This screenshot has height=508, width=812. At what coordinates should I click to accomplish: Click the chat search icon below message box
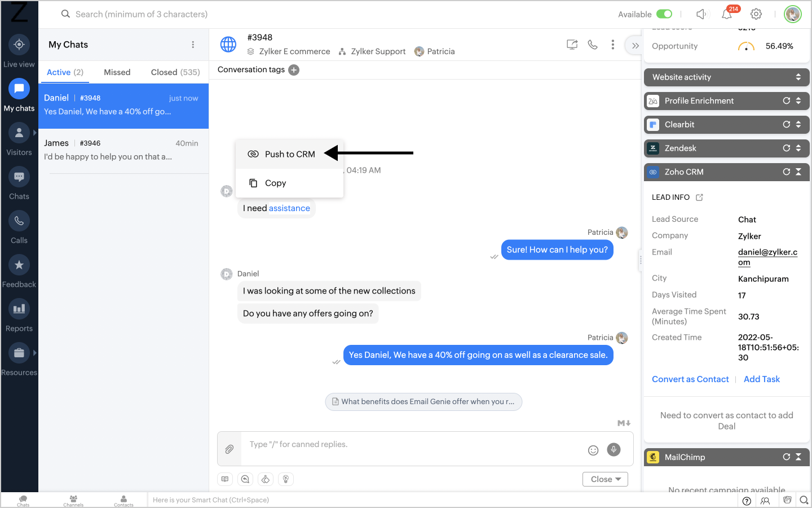tap(245, 479)
